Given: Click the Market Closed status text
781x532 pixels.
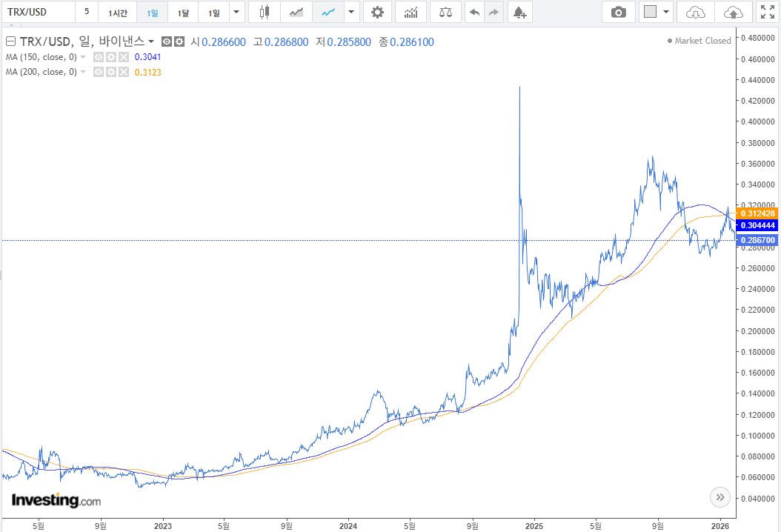Looking at the screenshot, I should (x=702, y=41).
